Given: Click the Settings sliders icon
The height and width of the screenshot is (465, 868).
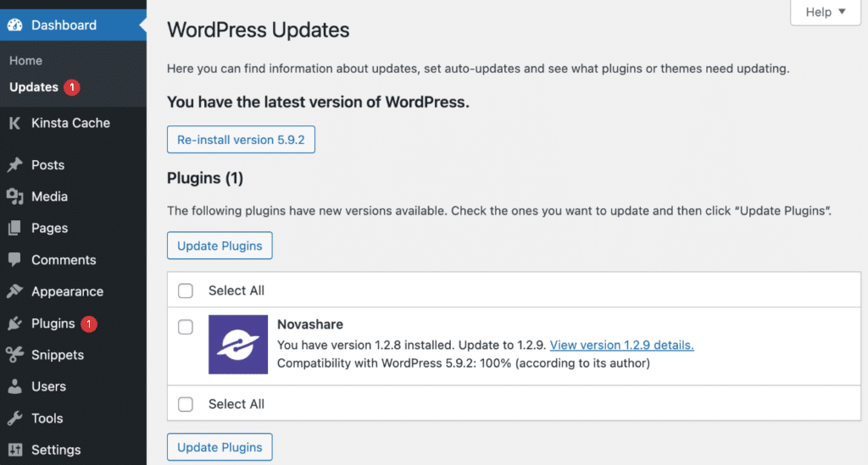Looking at the screenshot, I should pos(15,450).
